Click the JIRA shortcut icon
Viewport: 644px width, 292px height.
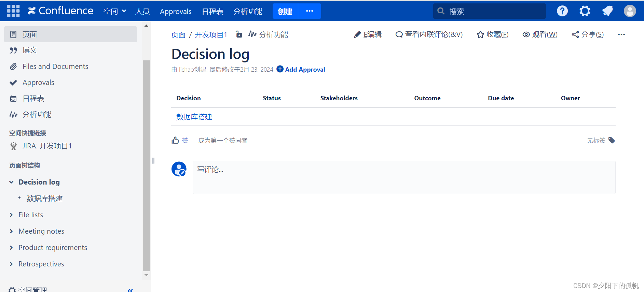pyautogui.click(x=13, y=146)
